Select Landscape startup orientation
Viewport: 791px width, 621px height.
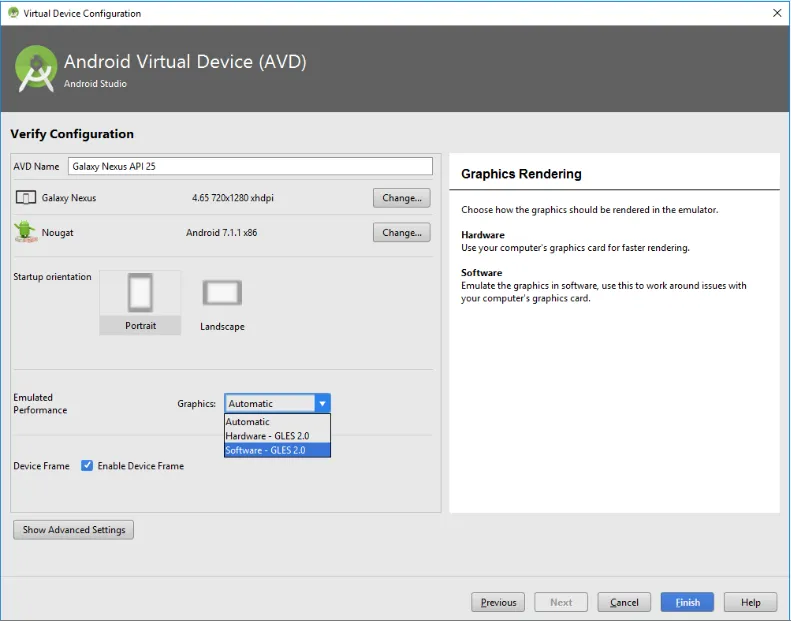coord(222,305)
